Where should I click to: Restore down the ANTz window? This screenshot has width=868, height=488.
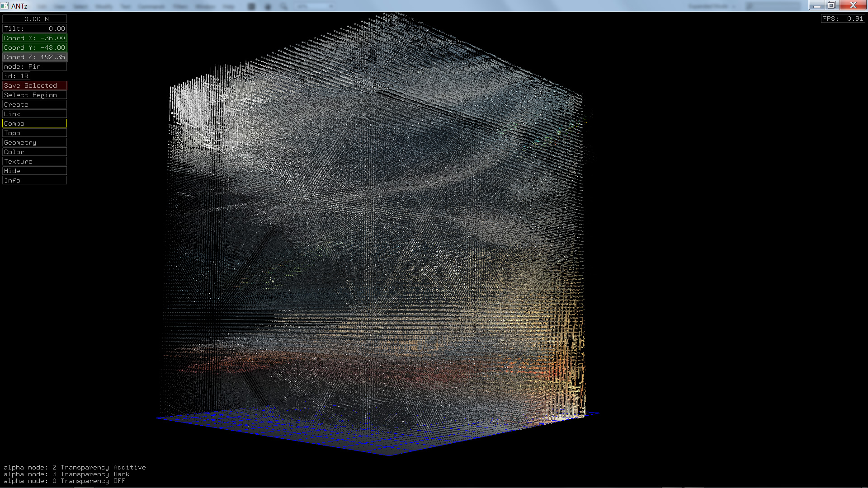(x=831, y=5)
